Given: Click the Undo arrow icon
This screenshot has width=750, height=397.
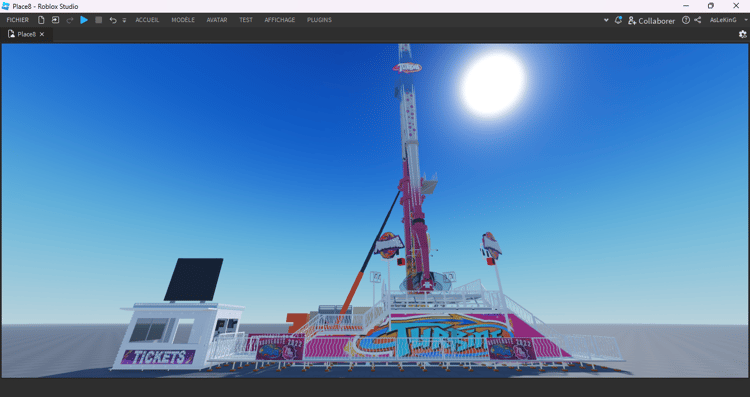Looking at the screenshot, I should 113,20.
